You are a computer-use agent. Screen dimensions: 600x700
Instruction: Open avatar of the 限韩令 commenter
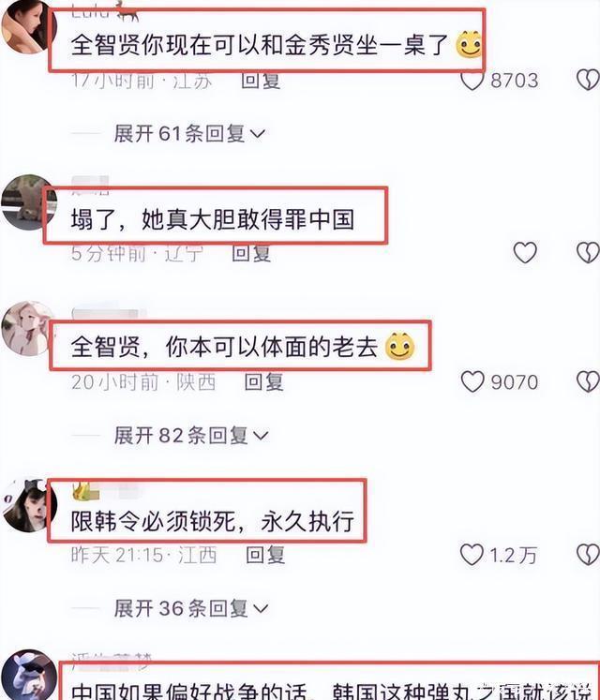(28, 505)
